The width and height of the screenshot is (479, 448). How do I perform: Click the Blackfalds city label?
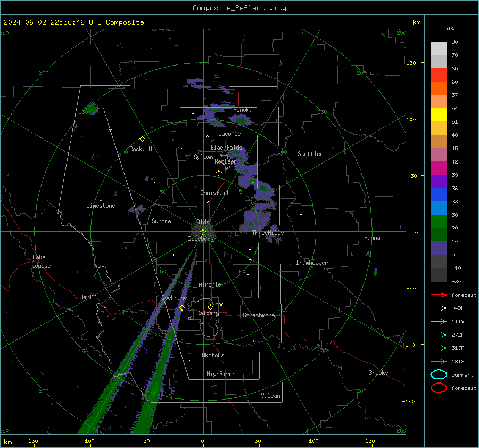(x=226, y=148)
